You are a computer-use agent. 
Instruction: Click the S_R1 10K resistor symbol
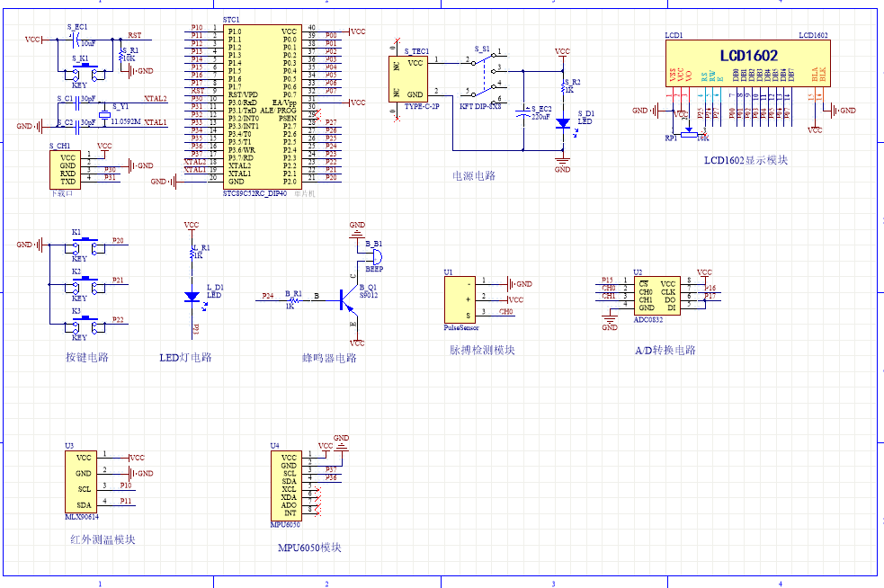tap(121, 55)
